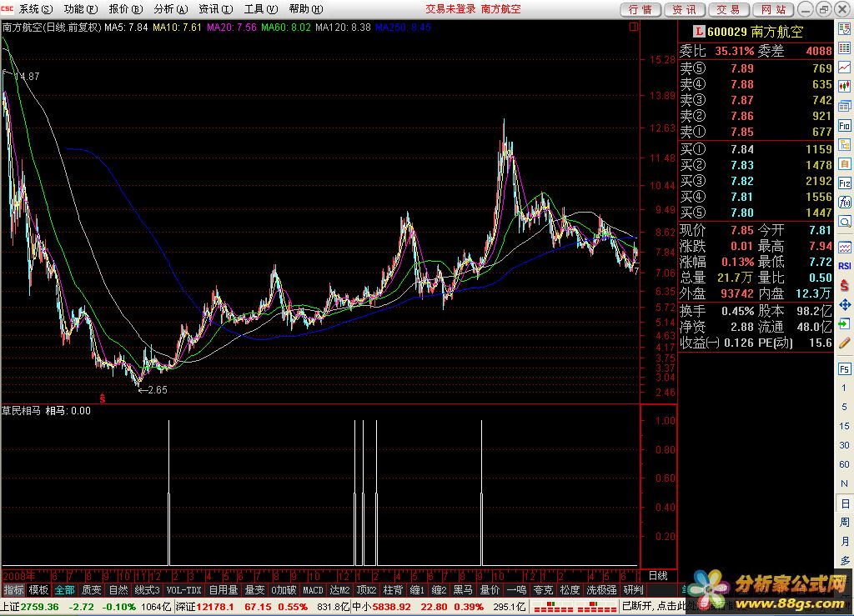
Task: Click the 交易未登录 status text in title bar
Action: pyautogui.click(x=450, y=9)
